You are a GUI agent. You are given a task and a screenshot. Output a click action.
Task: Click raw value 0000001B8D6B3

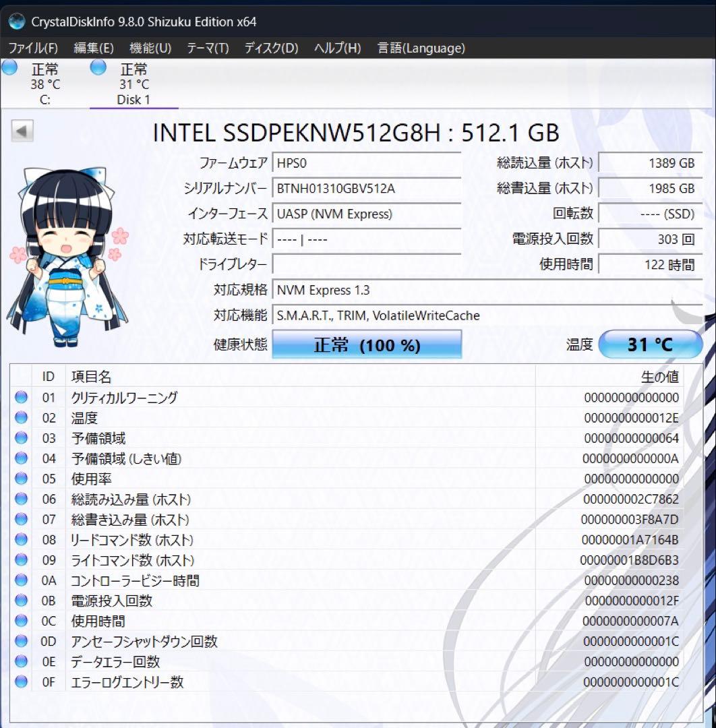point(629,560)
